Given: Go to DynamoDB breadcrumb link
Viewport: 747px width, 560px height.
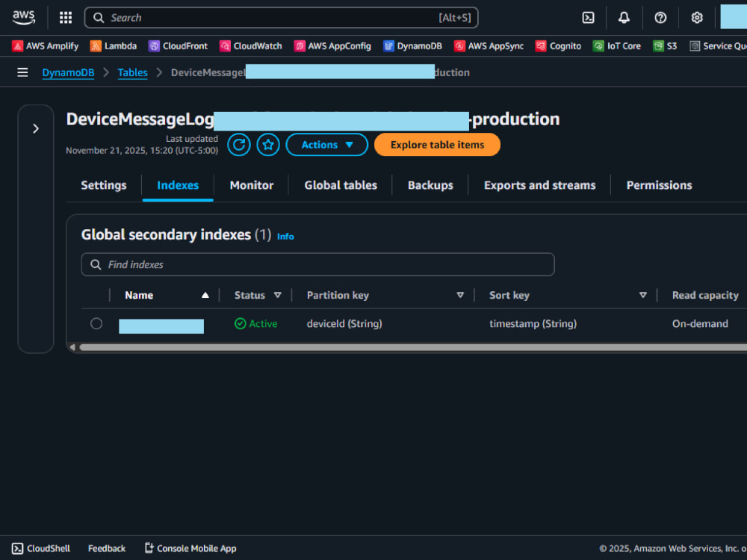Looking at the screenshot, I should point(68,72).
